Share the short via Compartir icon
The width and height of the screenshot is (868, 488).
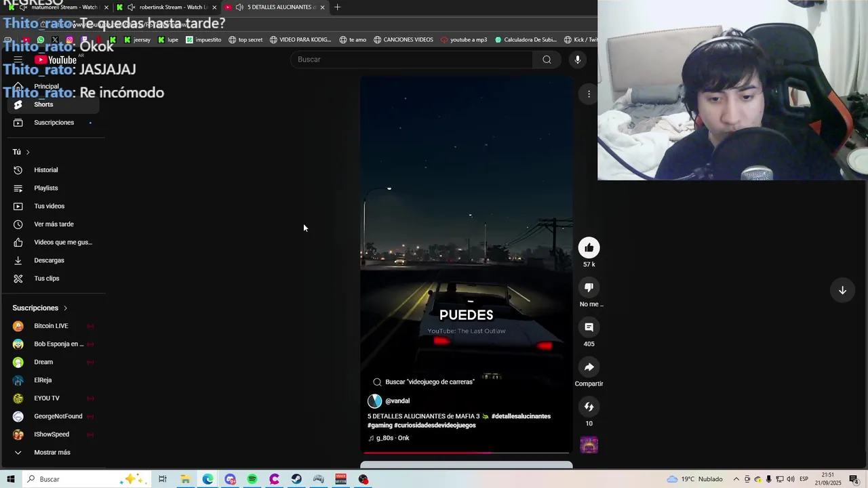589,367
